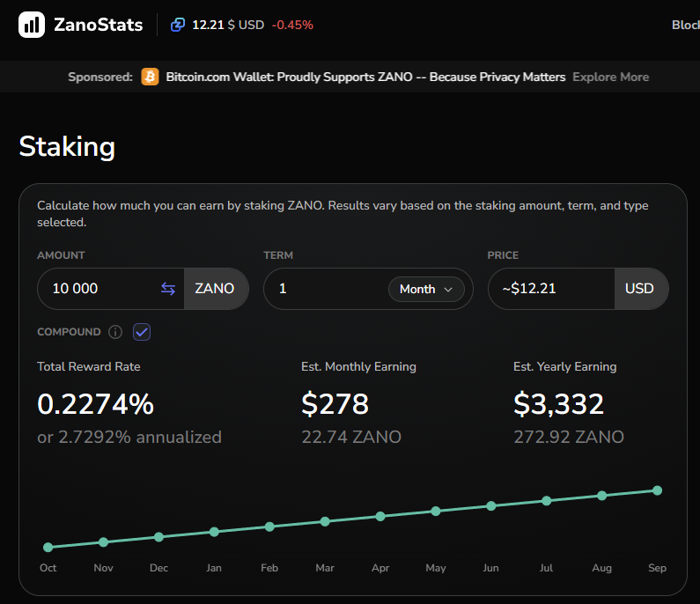This screenshot has height=604, width=700.
Task: Click the ZANO currency unit button
Action: [215, 289]
